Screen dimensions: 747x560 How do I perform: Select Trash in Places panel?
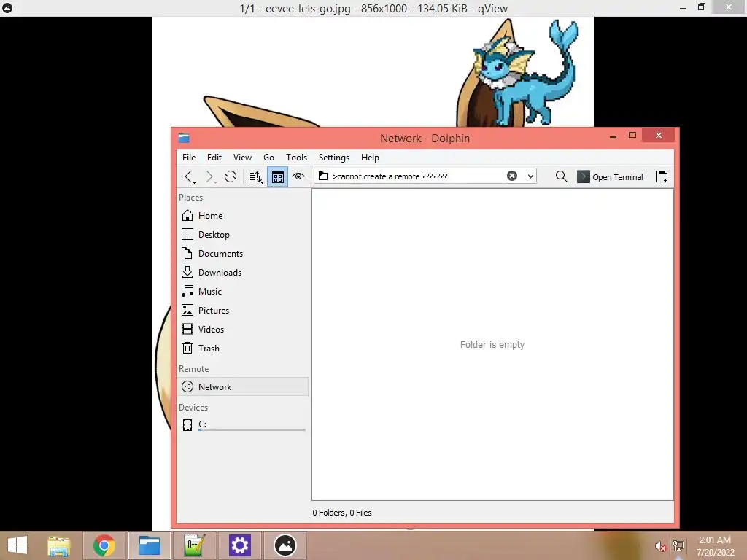pos(243,349)
